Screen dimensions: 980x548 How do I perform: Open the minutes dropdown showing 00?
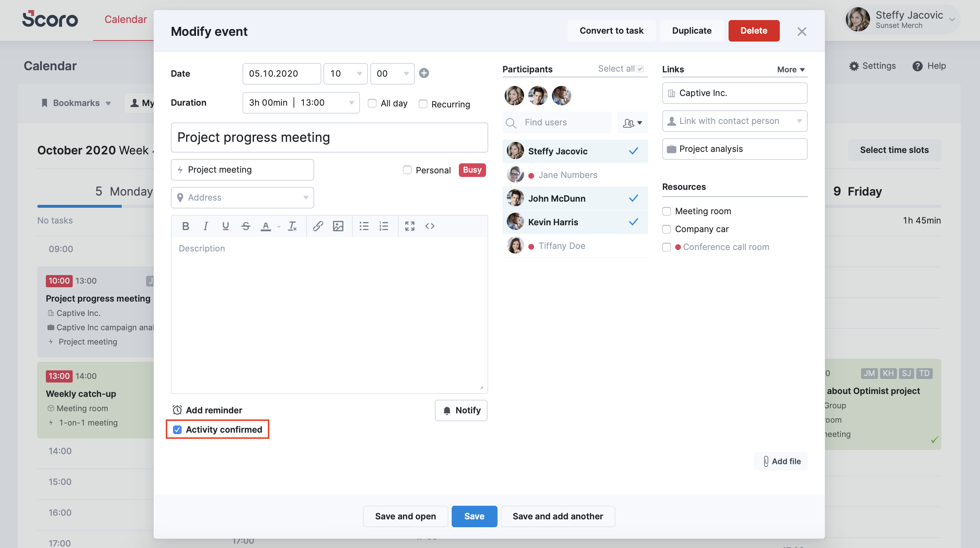tap(392, 73)
